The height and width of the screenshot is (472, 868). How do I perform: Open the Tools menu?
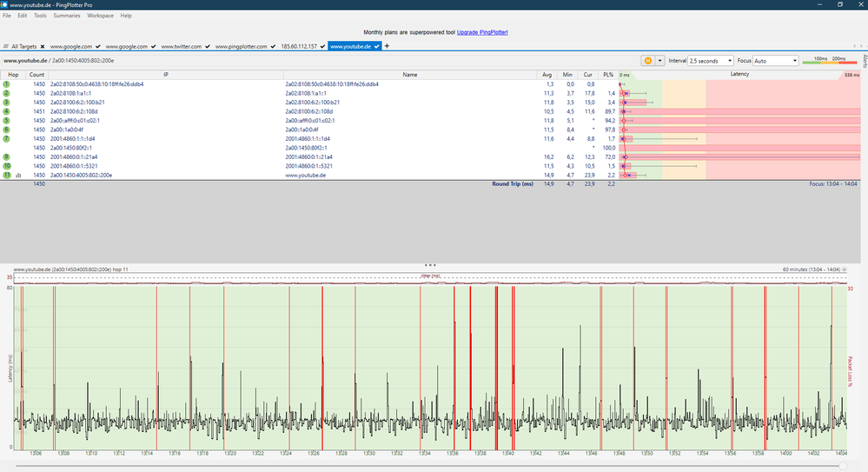click(x=40, y=16)
